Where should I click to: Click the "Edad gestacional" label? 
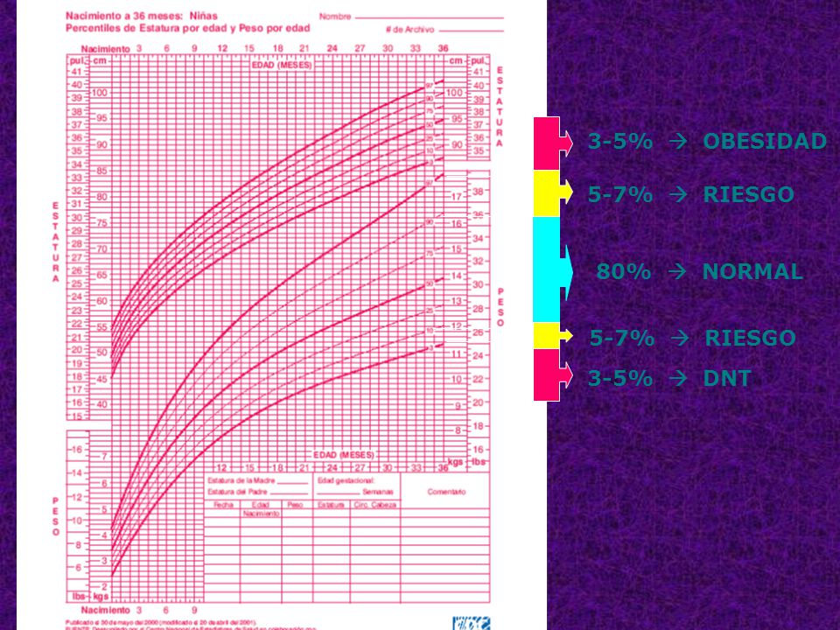click(346, 480)
